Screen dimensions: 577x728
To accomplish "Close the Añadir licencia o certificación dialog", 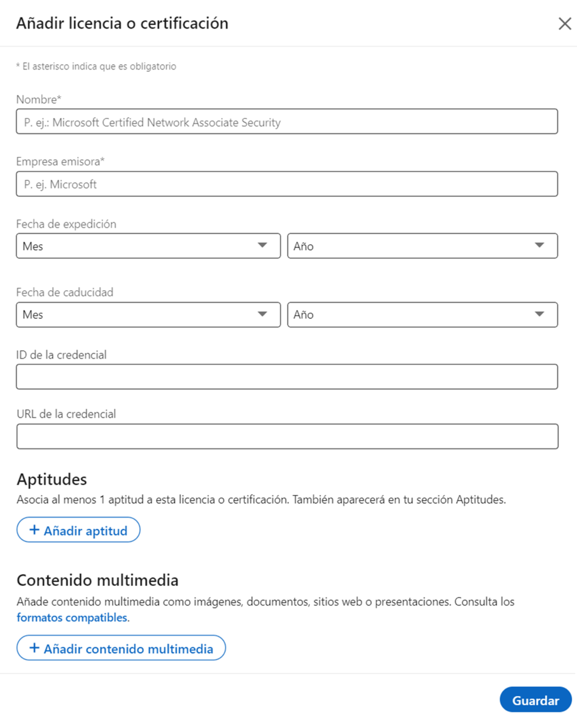I will point(565,24).
